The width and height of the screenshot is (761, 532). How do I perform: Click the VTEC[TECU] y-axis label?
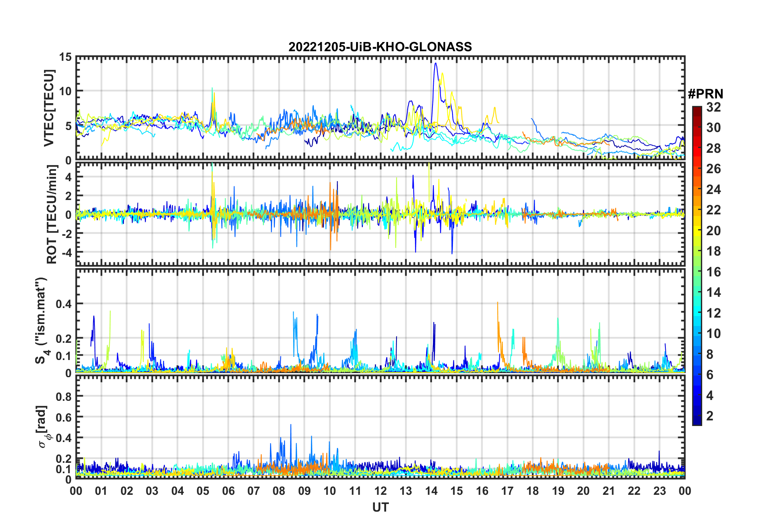point(49,108)
